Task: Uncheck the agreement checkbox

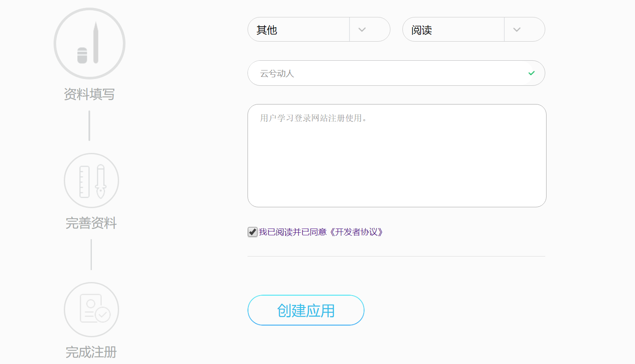Action: click(253, 232)
